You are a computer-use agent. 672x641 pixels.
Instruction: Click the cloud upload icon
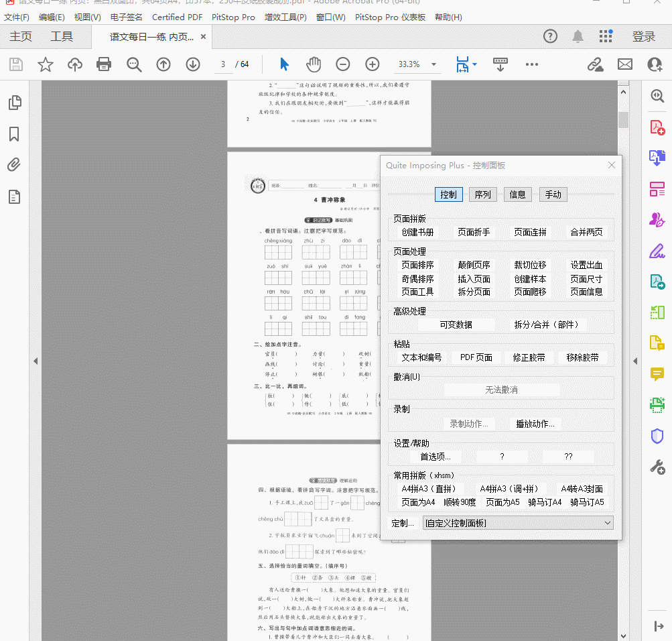(x=74, y=64)
